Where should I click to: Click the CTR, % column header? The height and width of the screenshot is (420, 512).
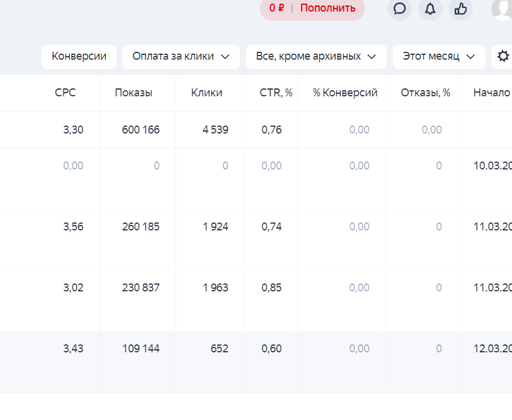pyautogui.click(x=276, y=93)
